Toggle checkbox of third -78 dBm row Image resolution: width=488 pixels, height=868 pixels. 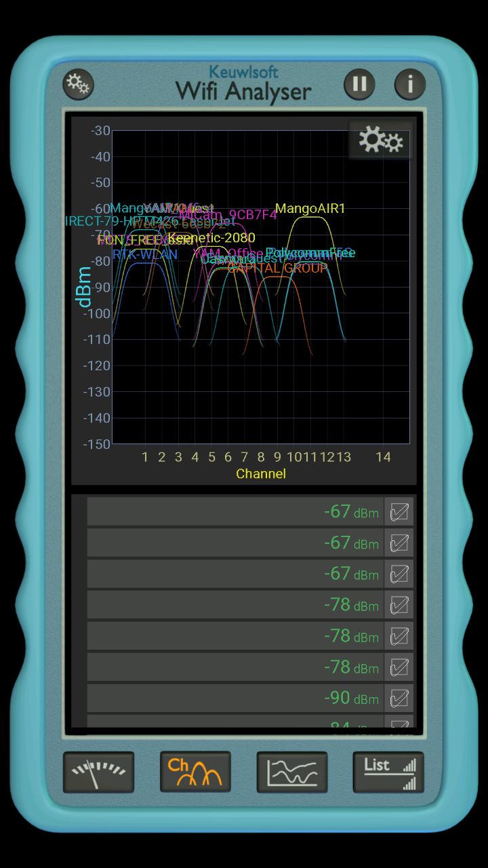(399, 667)
